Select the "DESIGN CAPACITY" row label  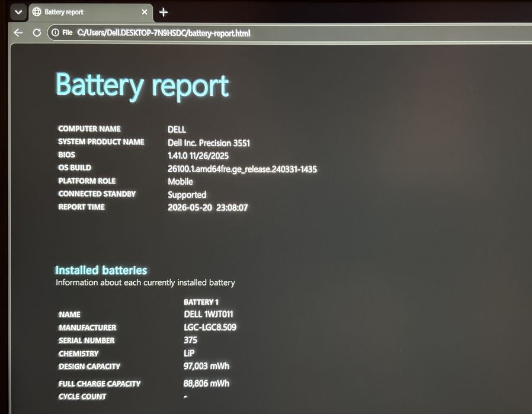pyautogui.click(x=89, y=367)
